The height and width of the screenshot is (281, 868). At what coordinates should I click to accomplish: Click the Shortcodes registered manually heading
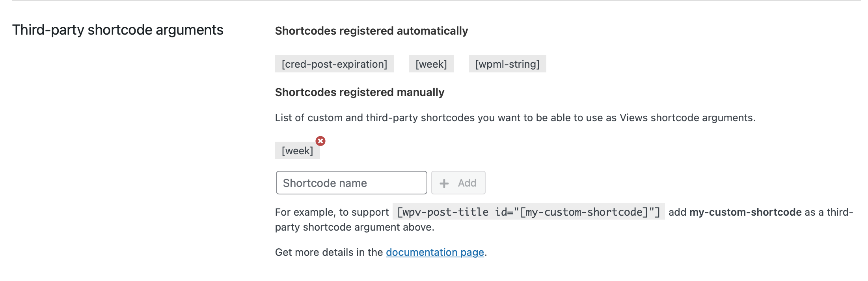(359, 92)
